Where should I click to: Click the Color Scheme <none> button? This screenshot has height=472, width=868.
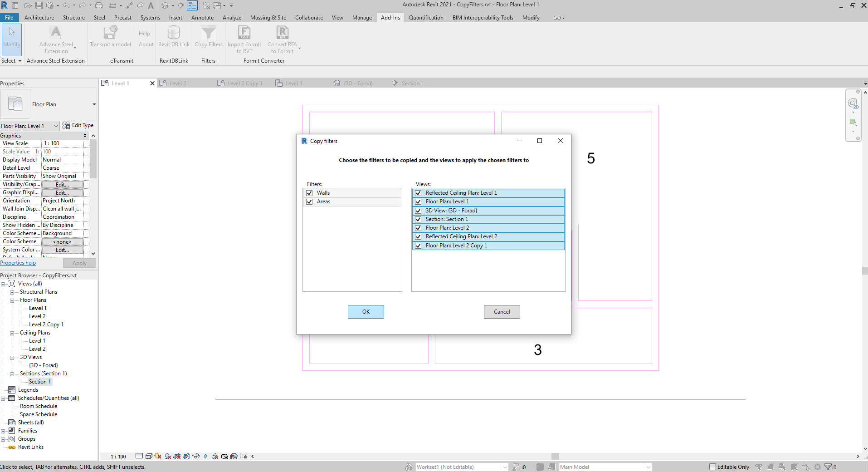63,241
